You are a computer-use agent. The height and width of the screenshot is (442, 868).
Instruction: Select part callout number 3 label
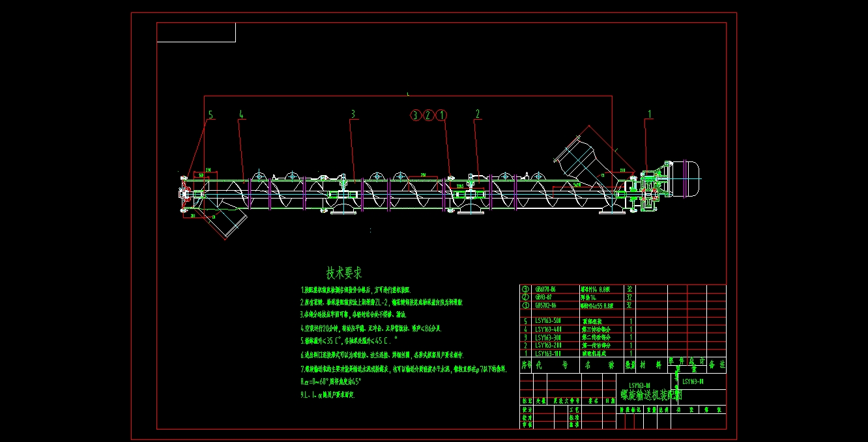tap(353, 115)
